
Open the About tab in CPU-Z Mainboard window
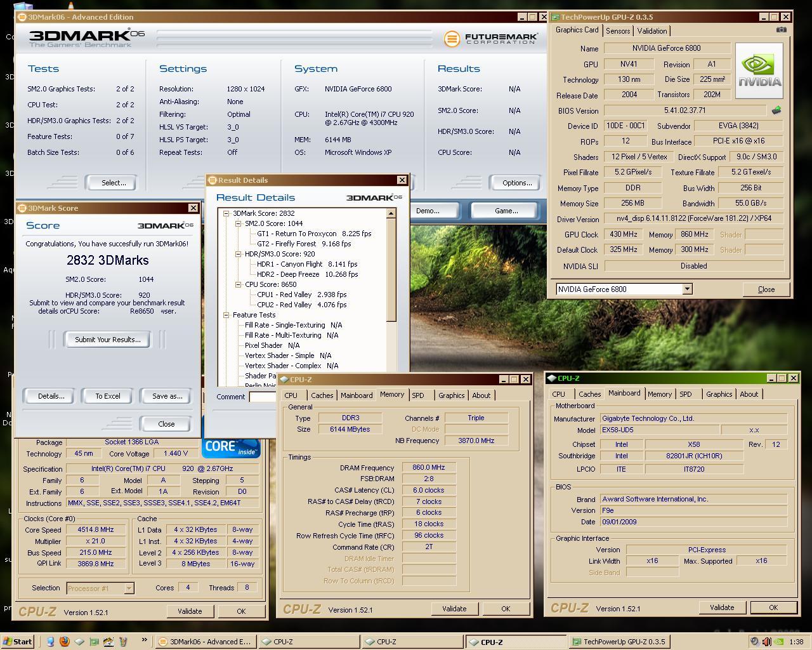point(749,394)
